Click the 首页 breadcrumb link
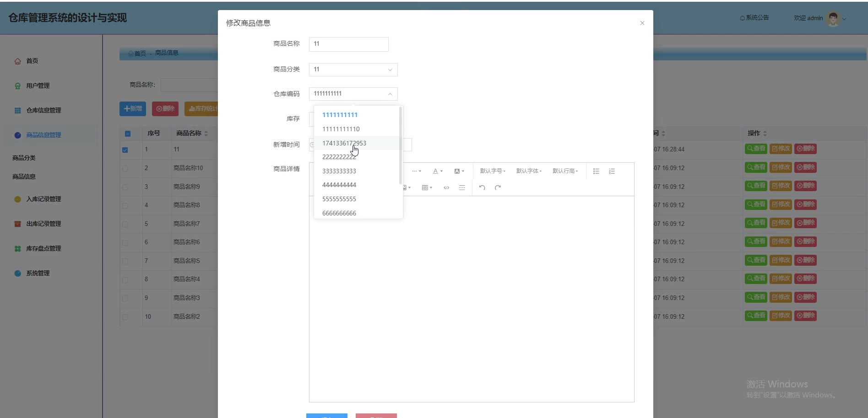This screenshot has width=868, height=418. 137,54
